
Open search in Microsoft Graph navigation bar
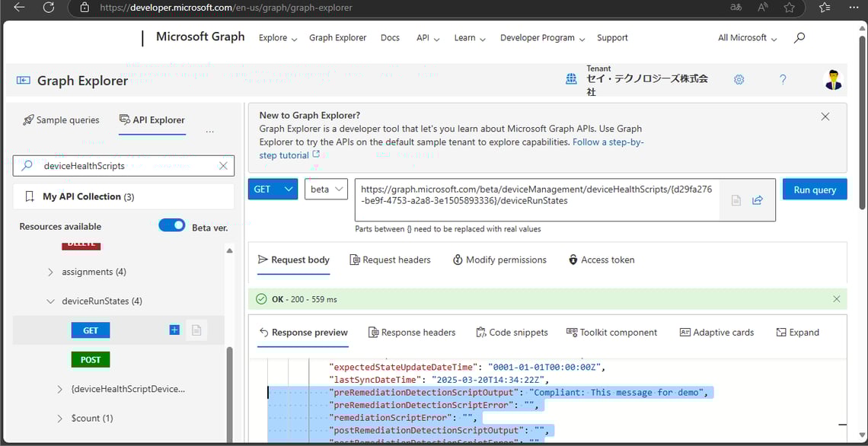[x=799, y=37]
